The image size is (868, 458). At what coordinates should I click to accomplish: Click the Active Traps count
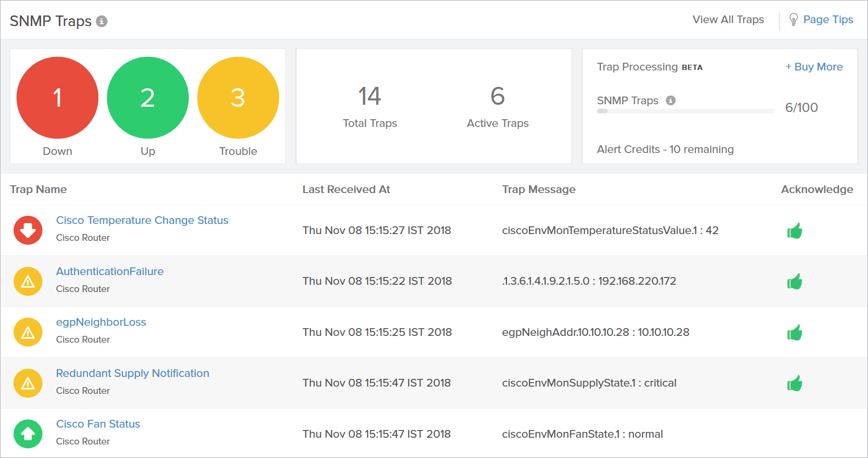pos(497,97)
